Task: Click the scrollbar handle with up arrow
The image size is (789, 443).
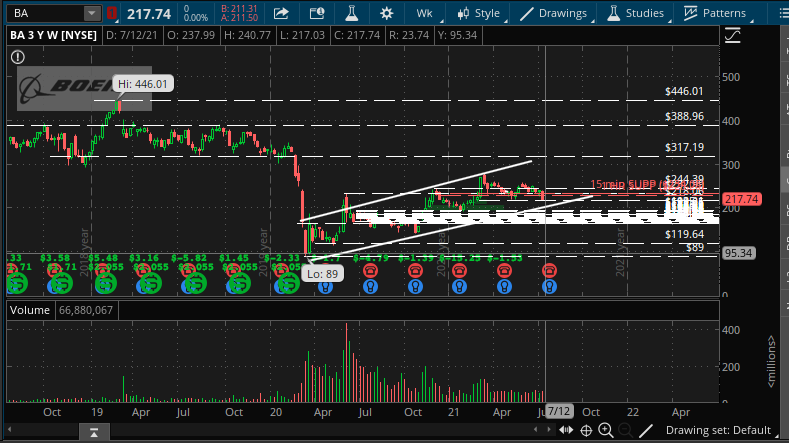Action: point(94,432)
